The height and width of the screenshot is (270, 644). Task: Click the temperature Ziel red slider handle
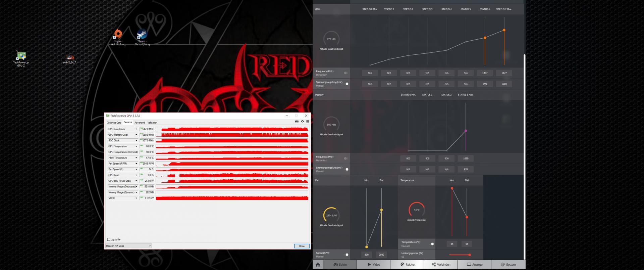coord(467,217)
